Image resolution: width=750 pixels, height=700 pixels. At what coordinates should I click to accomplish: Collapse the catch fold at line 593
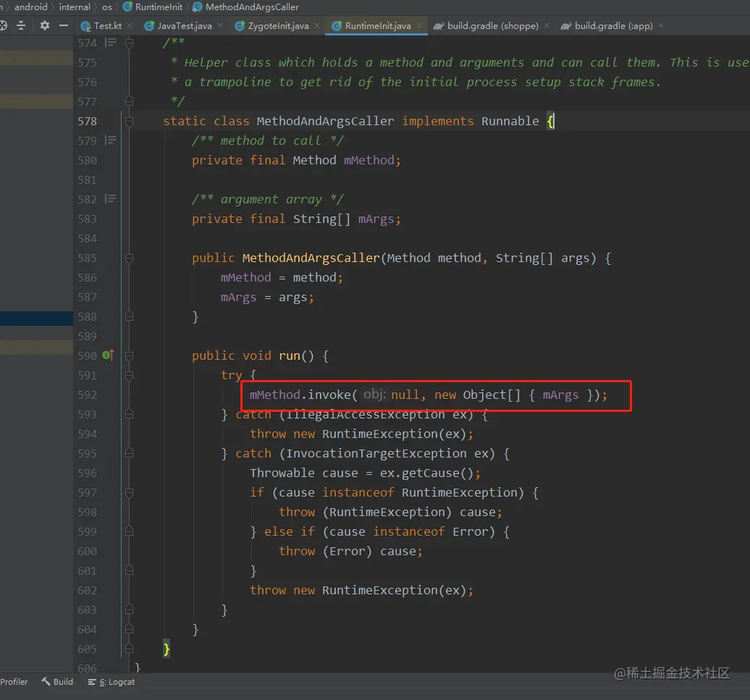click(x=129, y=414)
